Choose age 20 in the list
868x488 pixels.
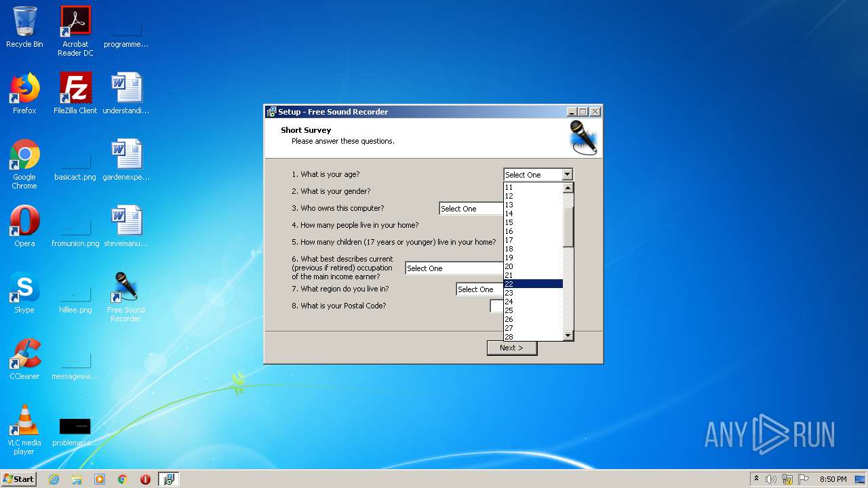point(534,266)
